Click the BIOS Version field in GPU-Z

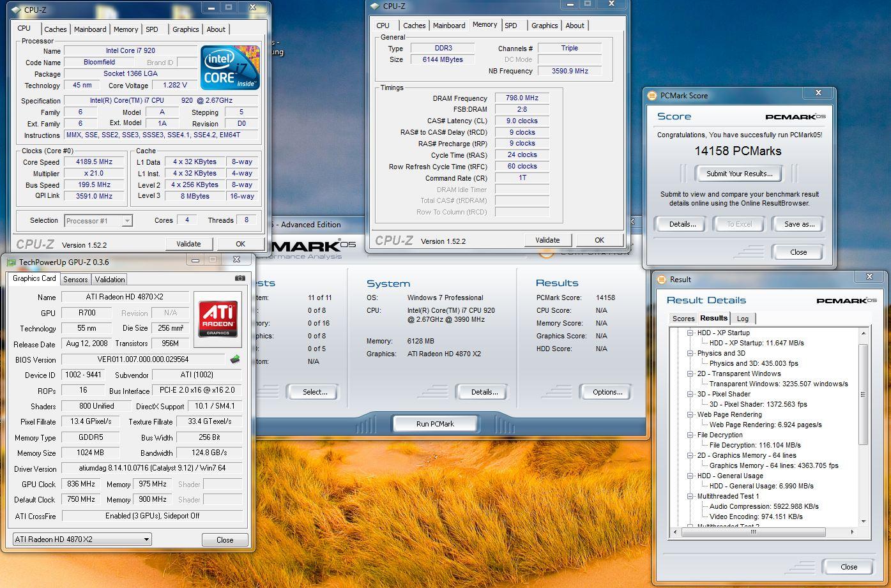click(x=142, y=359)
